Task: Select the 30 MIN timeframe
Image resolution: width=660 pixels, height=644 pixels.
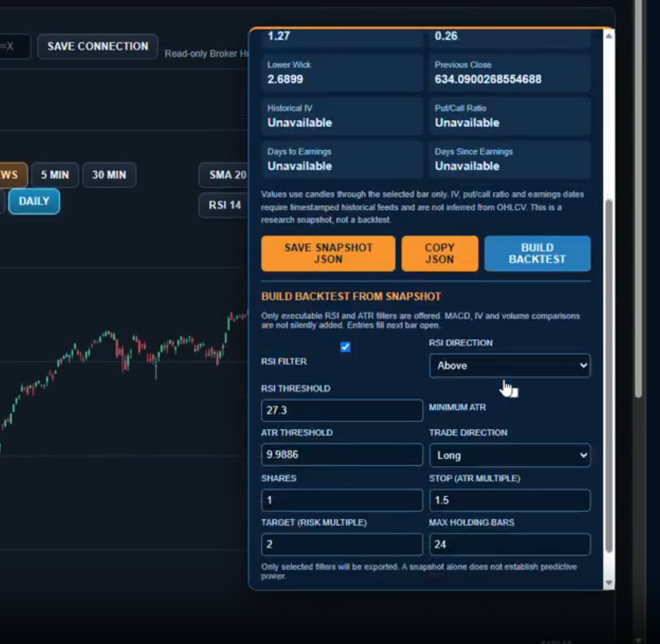Action: [109, 174]
